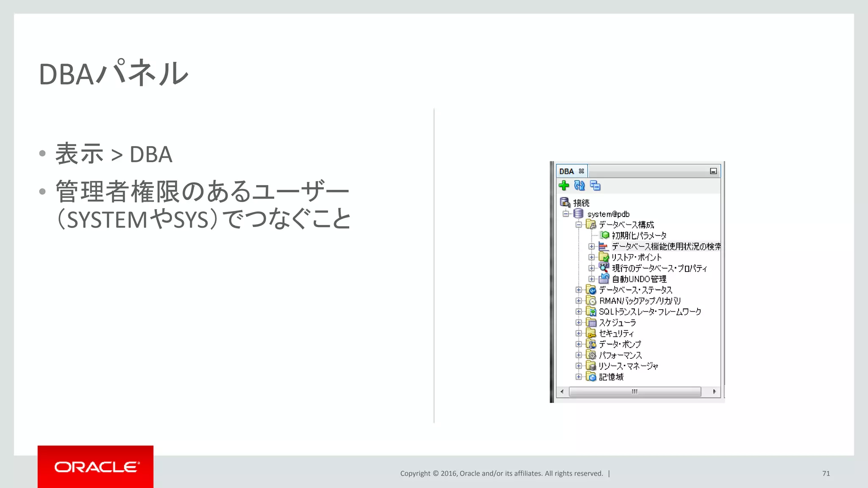The image size is (868, 488).
Task: Click the scroll right arrow
Action: [714, 391]
